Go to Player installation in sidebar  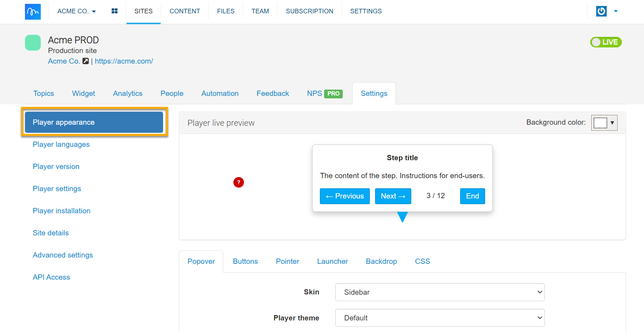pos(62,211)
